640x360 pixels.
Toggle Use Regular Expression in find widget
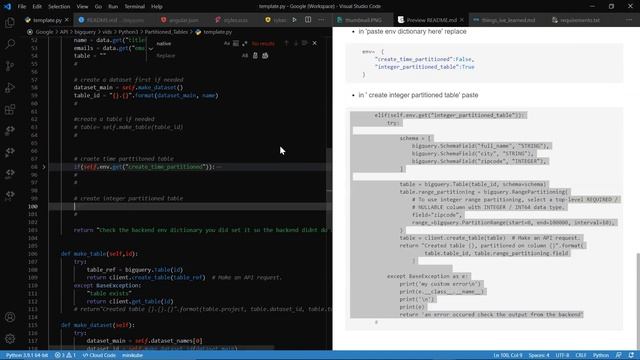click(244, 43)
